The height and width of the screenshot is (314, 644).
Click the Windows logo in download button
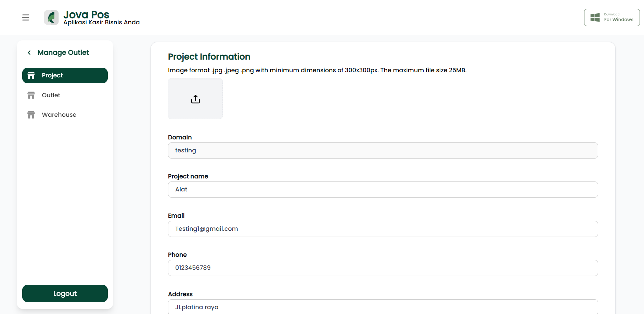595,17
